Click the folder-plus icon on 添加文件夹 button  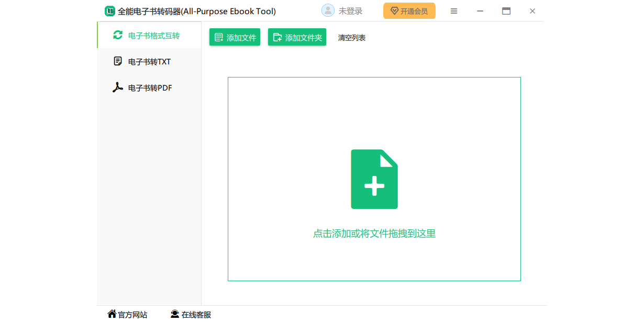(x=277, y=37)
